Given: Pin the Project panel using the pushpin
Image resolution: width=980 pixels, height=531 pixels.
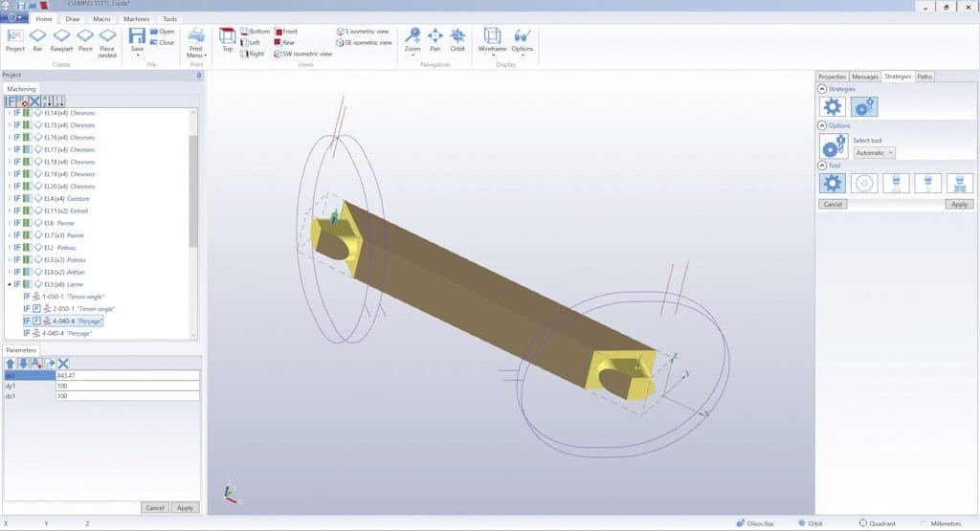Looking at the screenshot, I should coord(199,75).
